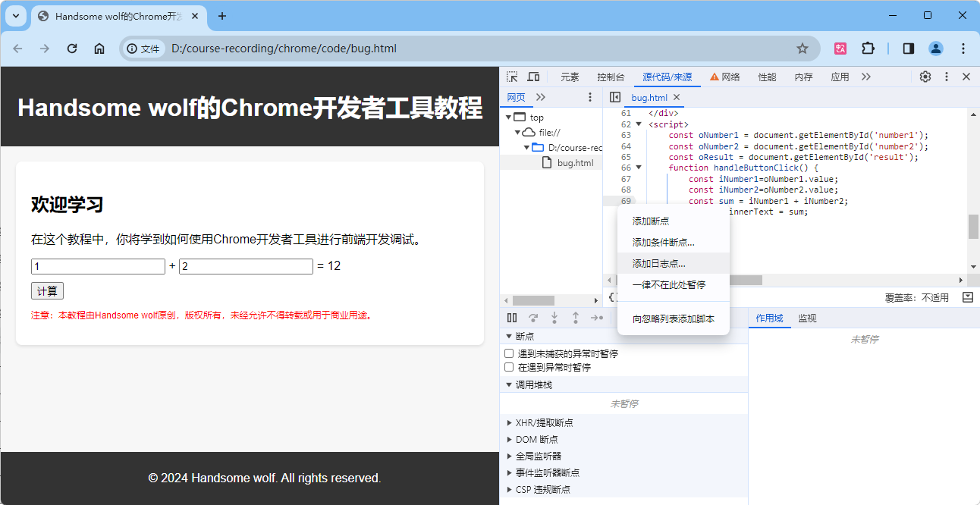Image resolution: width=980 pixels, height=505 pixels.
Task: Focus the second number input containing 2
Action: [246, 267]
